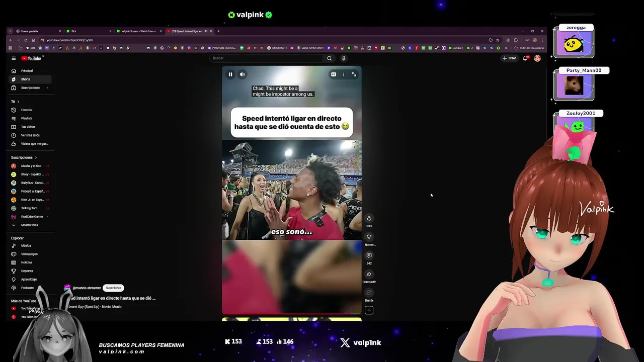Screen dimensions: 644x362
Task: Open a new browser tab
Action: (x=218, y=31)
